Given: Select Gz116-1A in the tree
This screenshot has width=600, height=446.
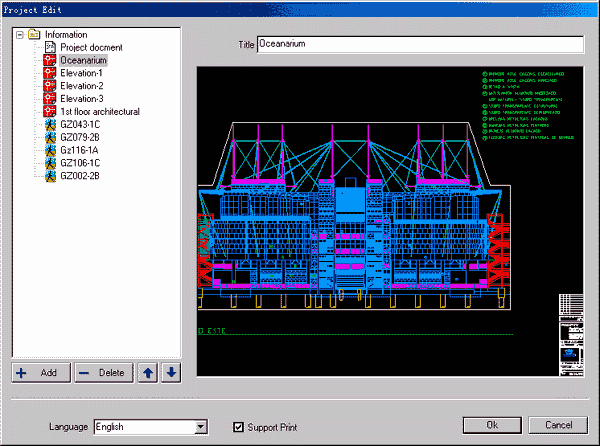Looking at the screenshot, I should coord(79,150).
